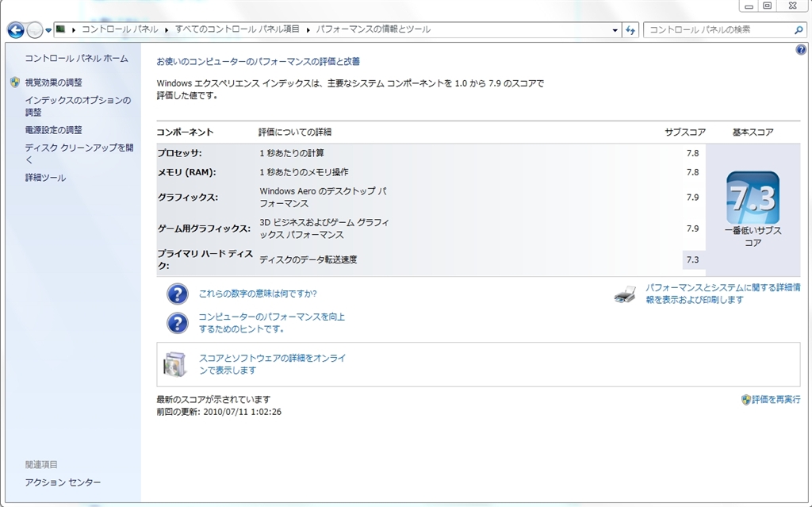
Task: Select コントロール パネル in the breadcrumb
Action: click(x=120, y=29)
